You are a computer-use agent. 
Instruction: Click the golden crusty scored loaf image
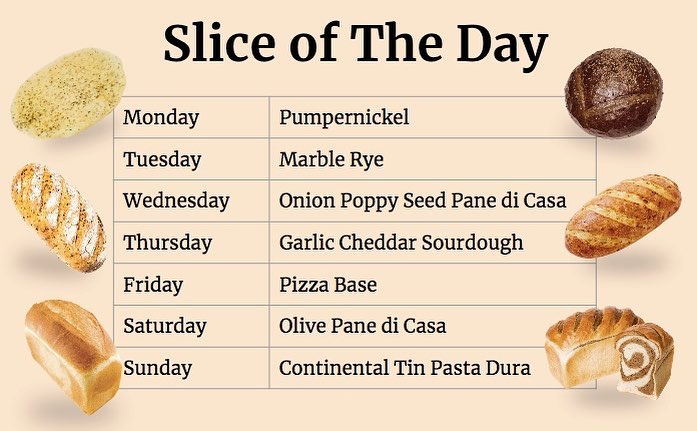(x=622, y=215)
